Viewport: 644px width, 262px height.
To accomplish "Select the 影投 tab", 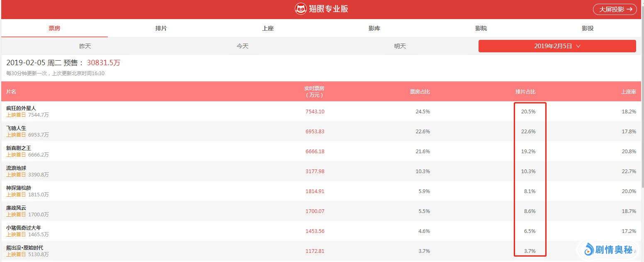I will click(588, 28).
